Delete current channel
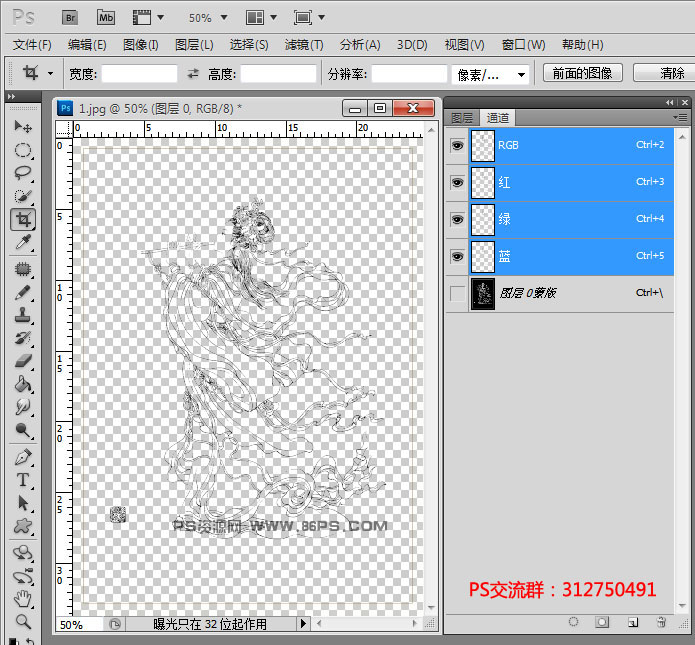695x645 pixels. (661, 622)
